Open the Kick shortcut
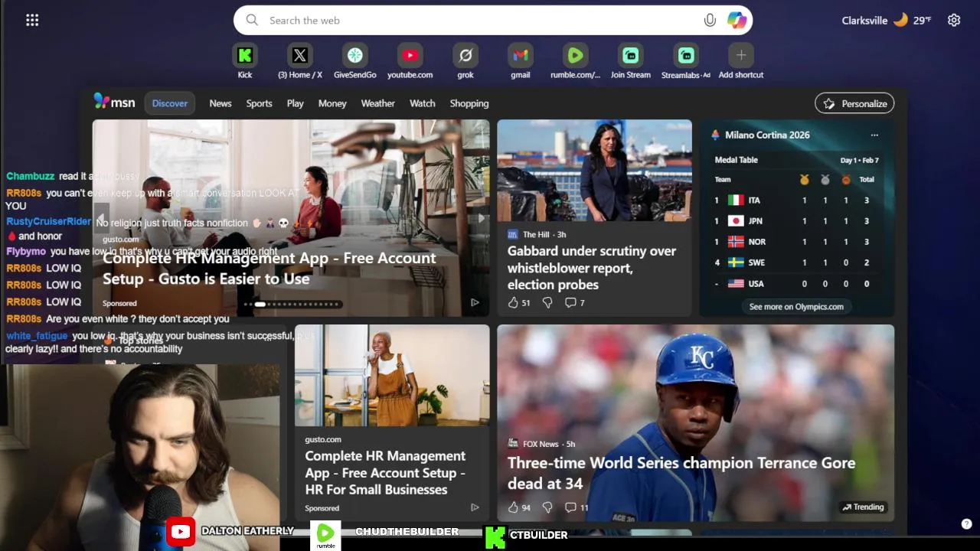This screenshot has height=551, width=980. pyautogui.click(x=245, y=62)
